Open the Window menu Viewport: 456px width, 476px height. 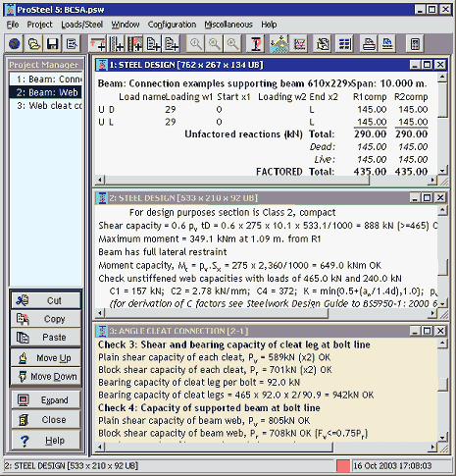tap(126, 25)
